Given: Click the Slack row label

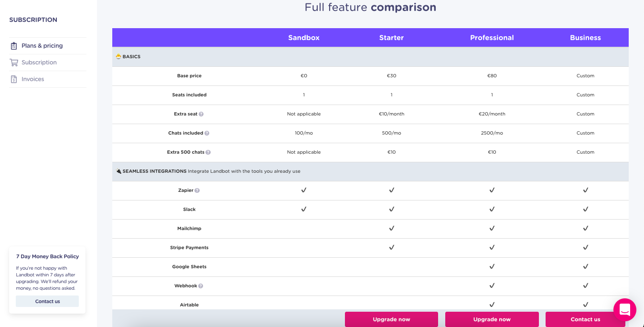Looking at the screenshot, I should [x=189, y=210].
